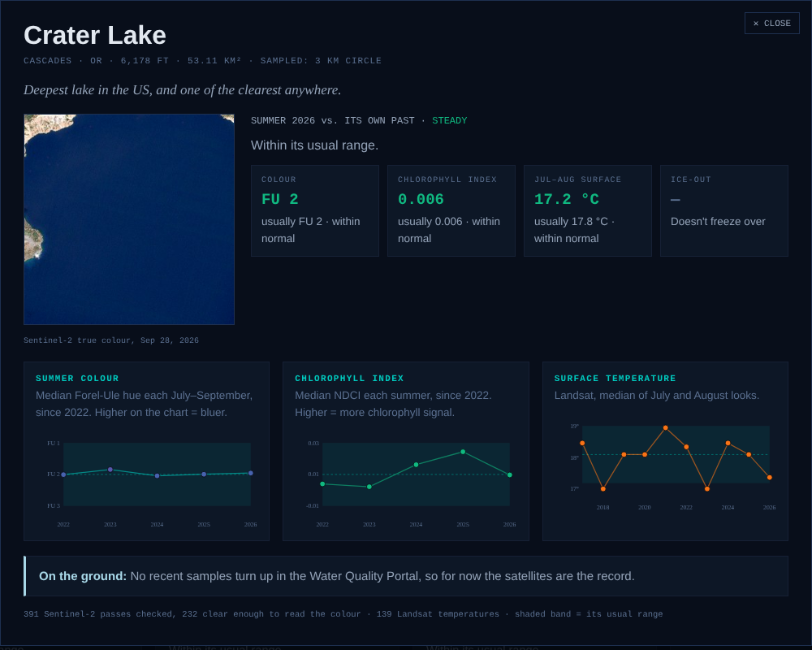Click the "Deepest lake in the US" tagline
Image resolution: width=812 pixels, height=650 pixels.
click(182, 90)
